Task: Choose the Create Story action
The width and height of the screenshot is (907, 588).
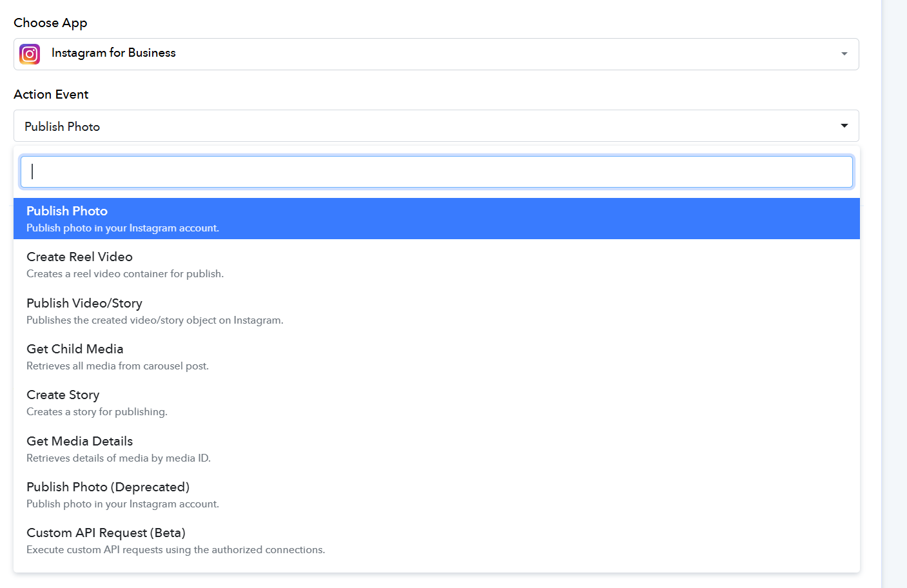Action: click(x=63, y=395)
